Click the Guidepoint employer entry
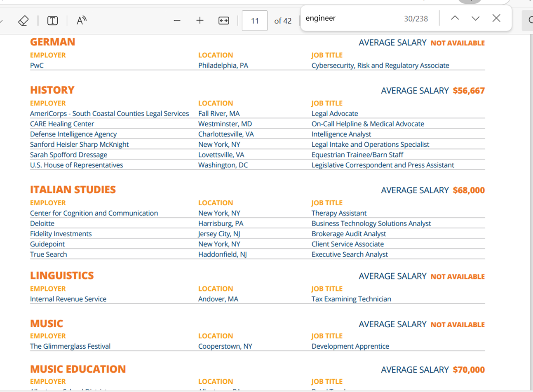Image resolution: width=533 pixels, height=392 pixels. (x=47, y=244)
